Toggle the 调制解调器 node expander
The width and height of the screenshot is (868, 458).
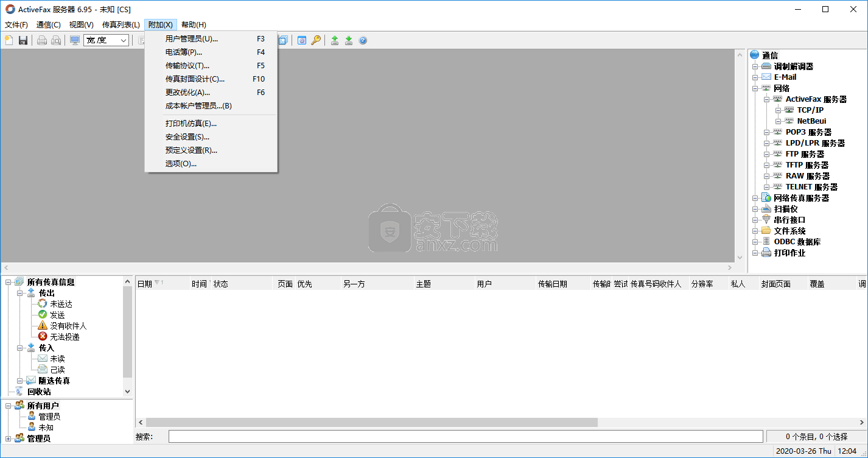755,66
